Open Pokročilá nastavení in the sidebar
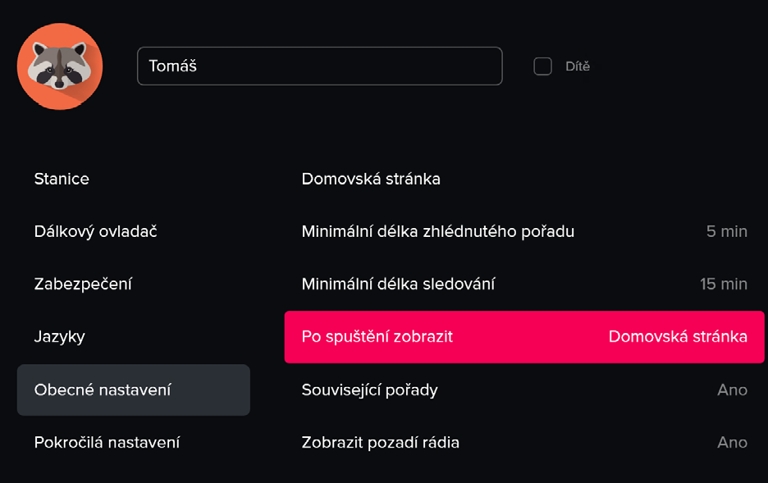 click(107, 442)
